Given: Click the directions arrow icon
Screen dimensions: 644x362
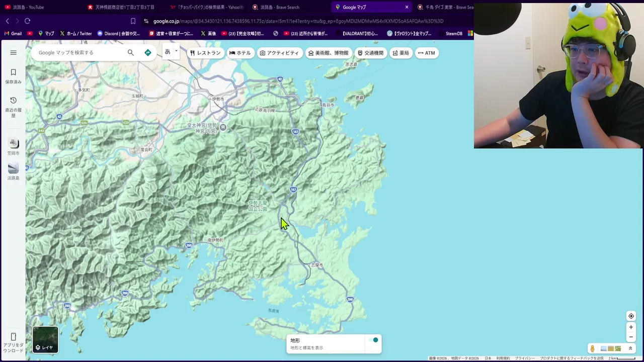Looking at the screenshot, I should pos(148,52).
